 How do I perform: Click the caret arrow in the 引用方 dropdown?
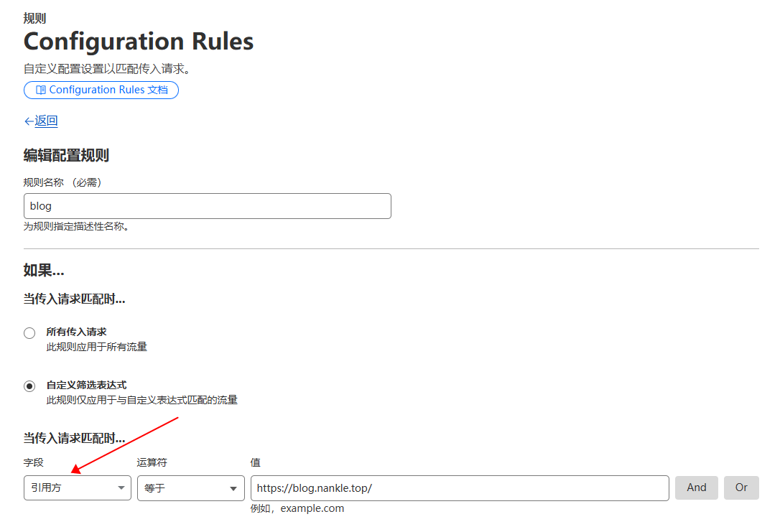click(121, 488)
